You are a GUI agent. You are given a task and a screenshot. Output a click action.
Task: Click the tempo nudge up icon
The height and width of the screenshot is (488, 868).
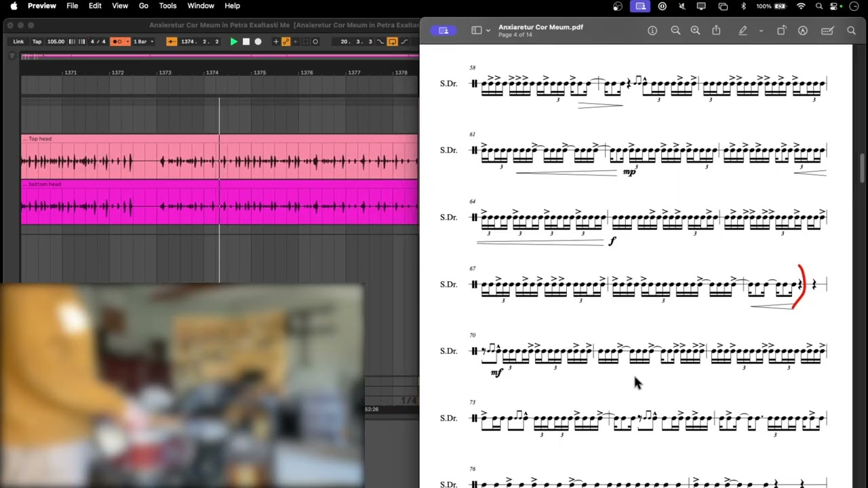click(81, 41)
